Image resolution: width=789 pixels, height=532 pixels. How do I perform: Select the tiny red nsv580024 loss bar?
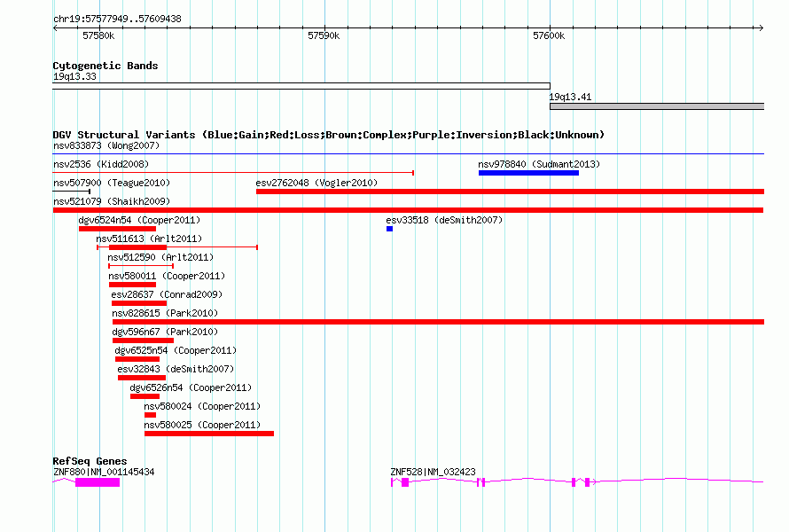pyautogui.click(x=150, y=415)
